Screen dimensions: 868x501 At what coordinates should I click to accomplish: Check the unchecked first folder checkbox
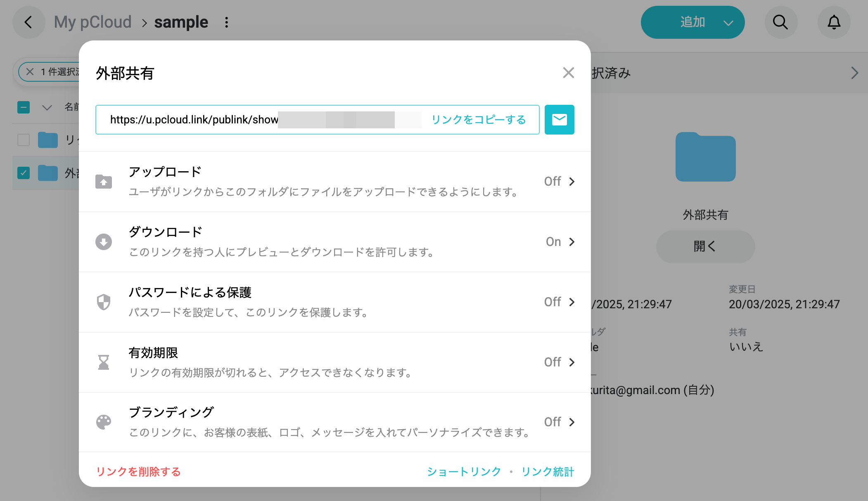pos(24,140)
